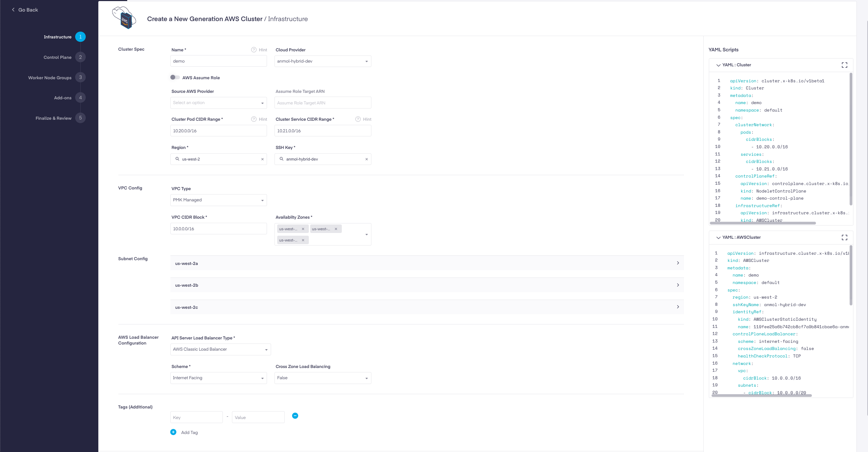This screenshot has height=452, width=868.
Task: Open the Cross Zone Load Balancing dropdown
Action: pos(322,378)
